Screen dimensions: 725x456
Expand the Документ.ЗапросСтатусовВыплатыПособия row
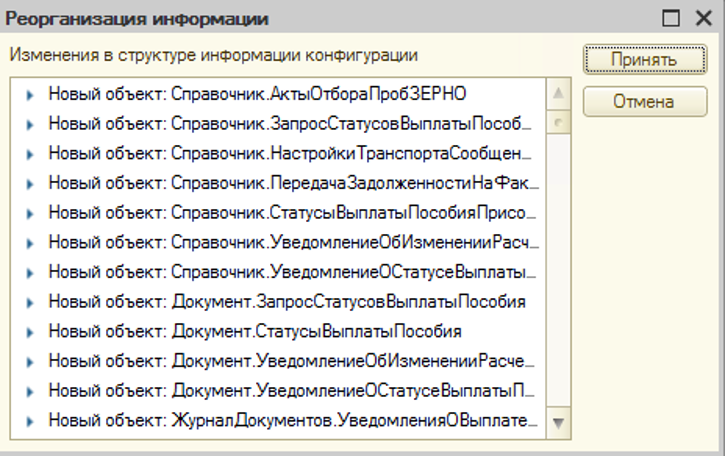(x=30, y=303)
